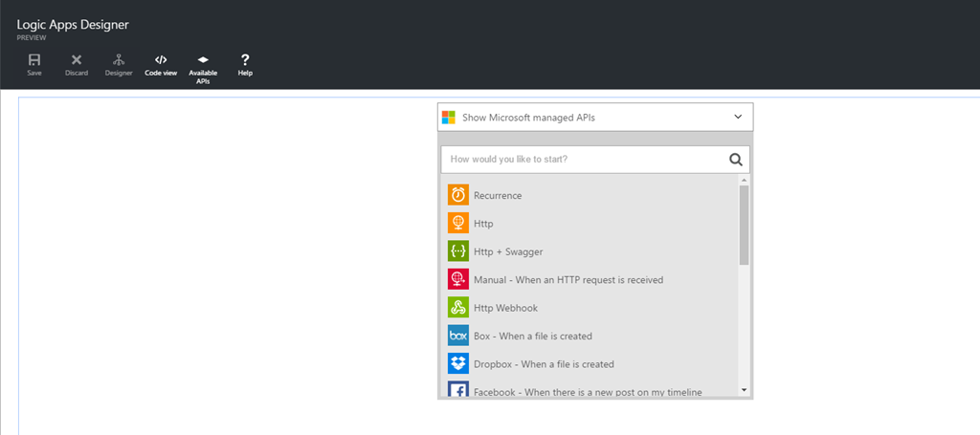Viewport: 980px width, 435px height.
Task: Click the dropdown chevron arrow
Action: coord(738,117)
